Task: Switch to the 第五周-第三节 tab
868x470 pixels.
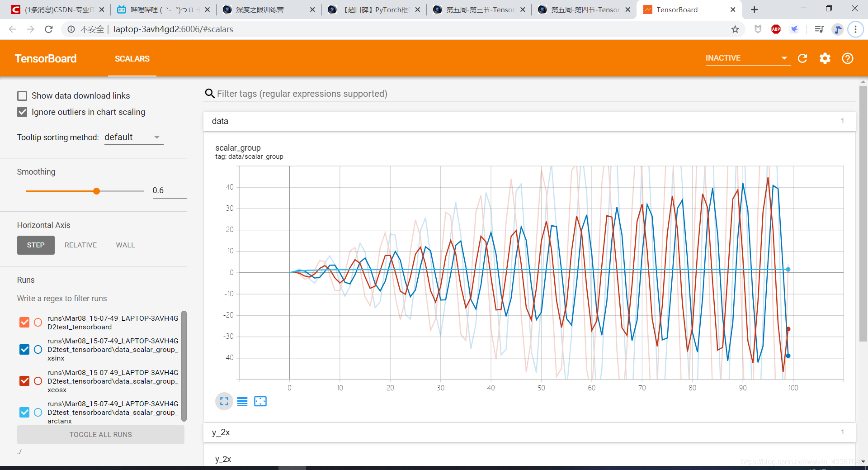Action: (479, 9)
